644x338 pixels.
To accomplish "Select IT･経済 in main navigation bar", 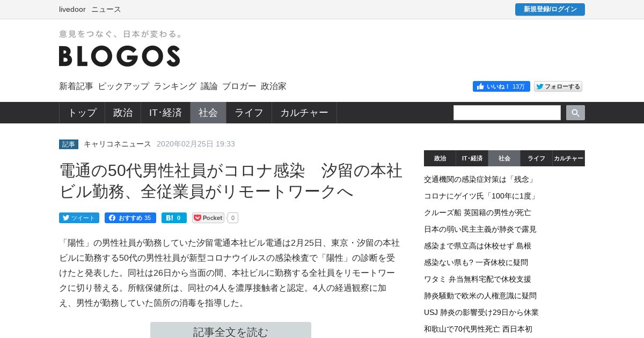I will pyautogui.click(x=165, y=113).
